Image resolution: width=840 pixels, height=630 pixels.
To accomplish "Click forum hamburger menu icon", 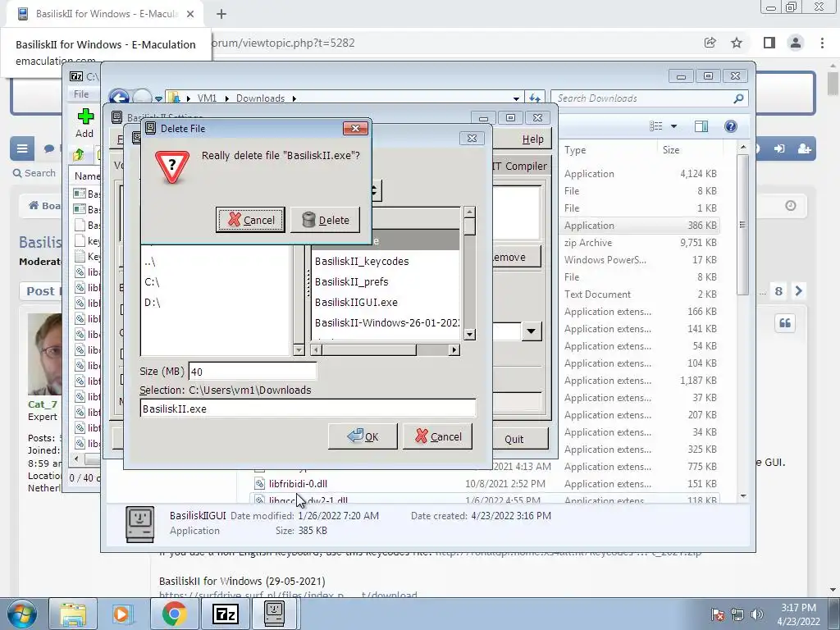I will pyautogui.click(x=22, y=148).
